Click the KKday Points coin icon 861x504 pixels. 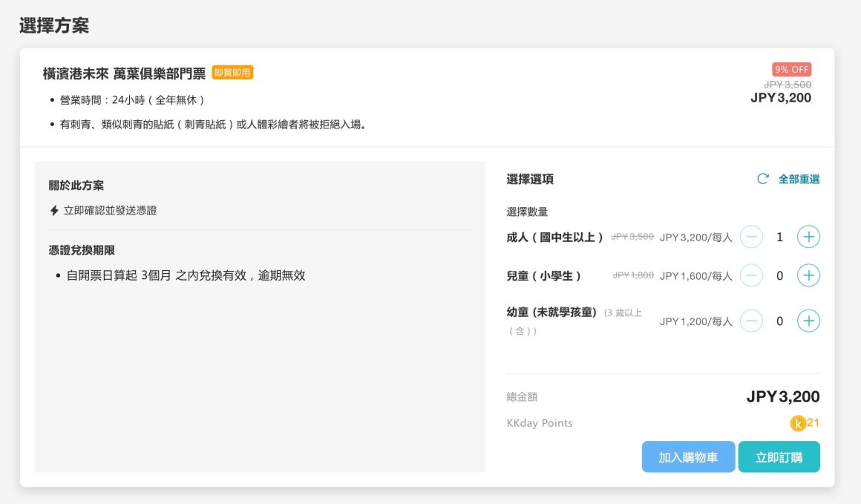(x=797, y=423)
